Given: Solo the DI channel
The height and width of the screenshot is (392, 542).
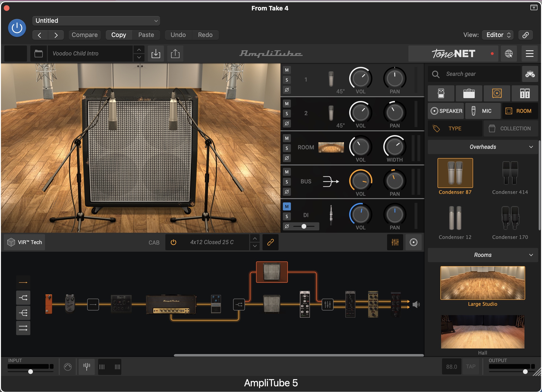Looking at the screenshot, I should click(287, 217).
